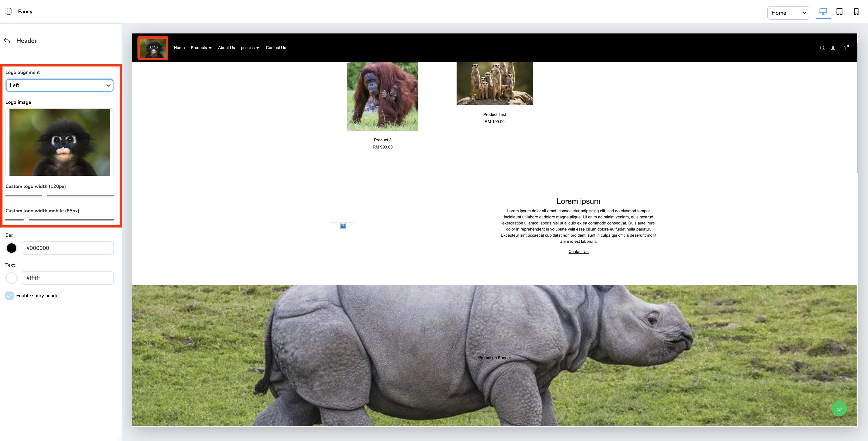Click the green WhatsApp chat button

pos(839,409)
